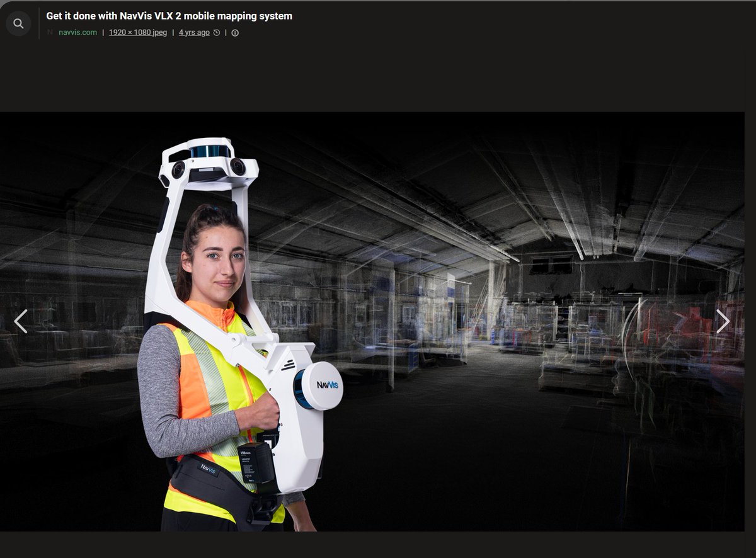Image resolution: width=756 pixels, height=558 pixels.
Task: Click the 1920 × 1080 jpeg link
Action: click(x=138, y=32)
